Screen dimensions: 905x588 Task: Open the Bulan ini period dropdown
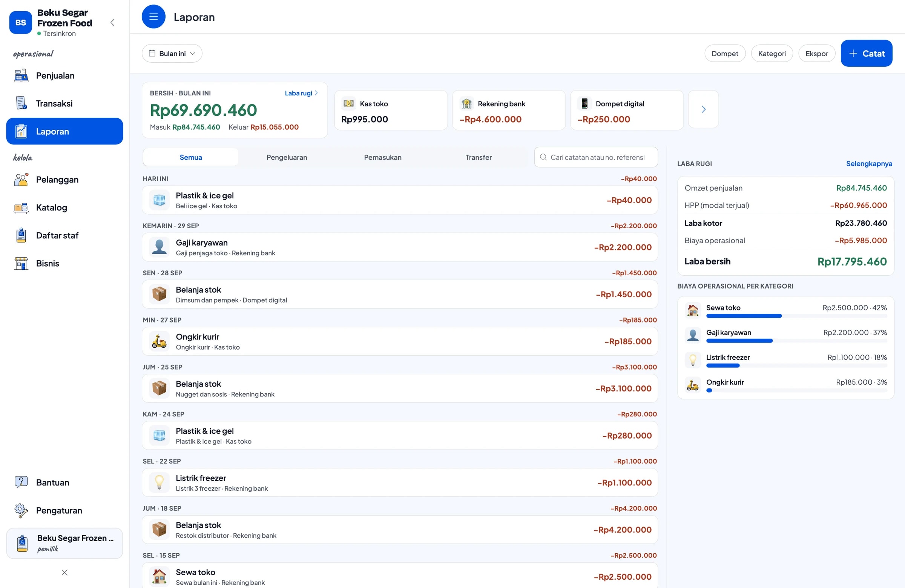[172, 54]
